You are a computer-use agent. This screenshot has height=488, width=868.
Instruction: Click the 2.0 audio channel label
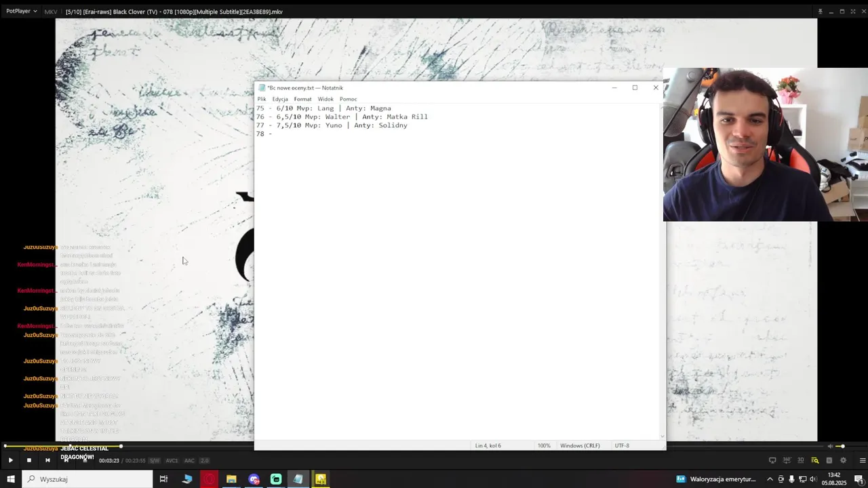(x=204, y=461)
